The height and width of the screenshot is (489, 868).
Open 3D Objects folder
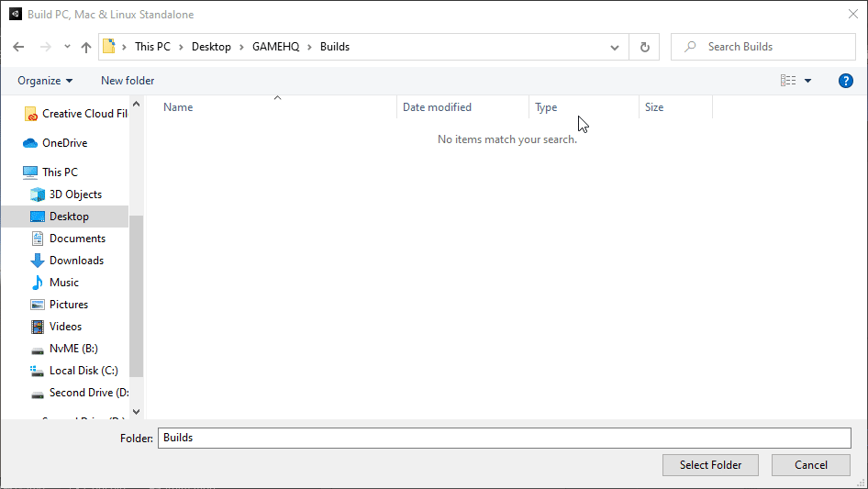tap(75, 194)
